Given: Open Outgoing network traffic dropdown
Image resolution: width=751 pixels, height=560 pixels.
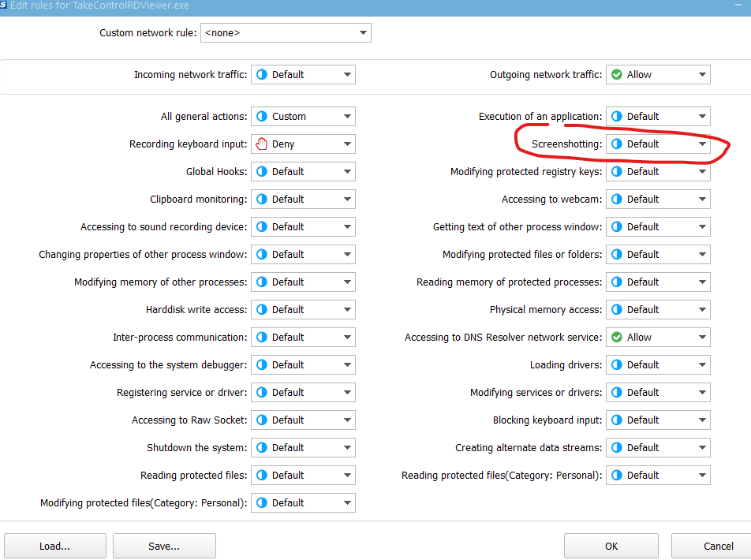Looking at the screenshot, I should tap(658, 75).
